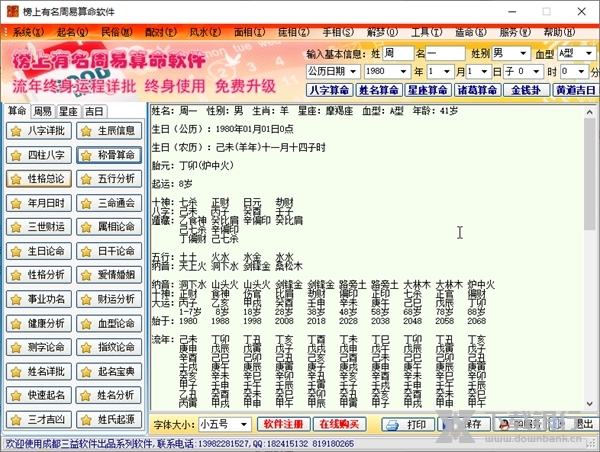Expand the 公历日期 calendar type dropdown
The width and height of the screenshot is (600, 452).
coord(353,71)
